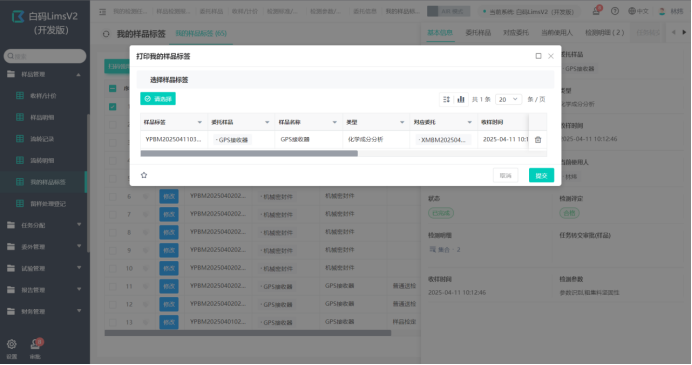Click the top-bar notification stamp icon

[x=596, y=11]
